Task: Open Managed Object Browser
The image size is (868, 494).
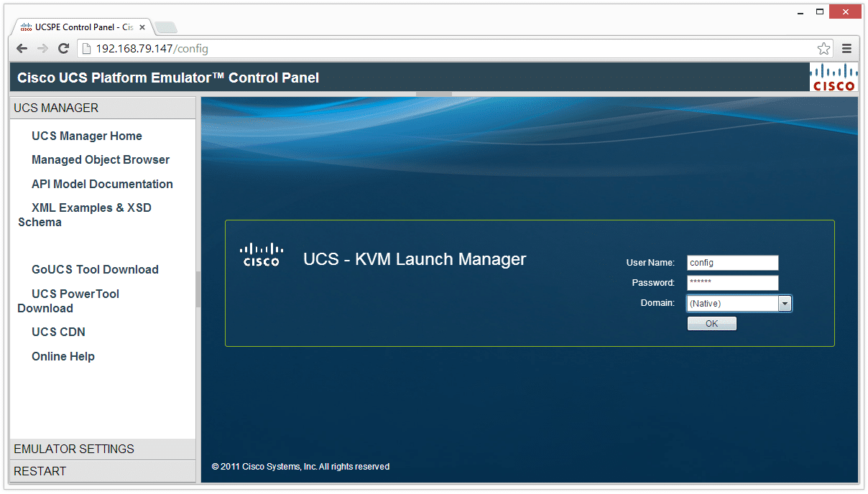Action: [x=101, y=159]
